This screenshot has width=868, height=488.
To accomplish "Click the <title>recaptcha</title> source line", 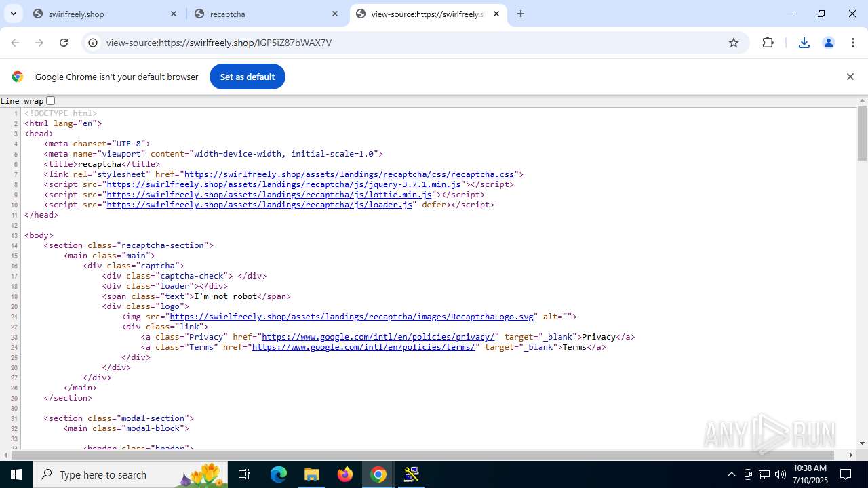I will coord(102,164).
